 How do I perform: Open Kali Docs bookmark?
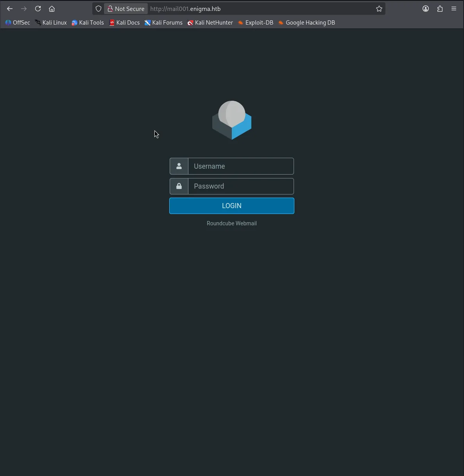pyautogui.click(x=124, y=23)
